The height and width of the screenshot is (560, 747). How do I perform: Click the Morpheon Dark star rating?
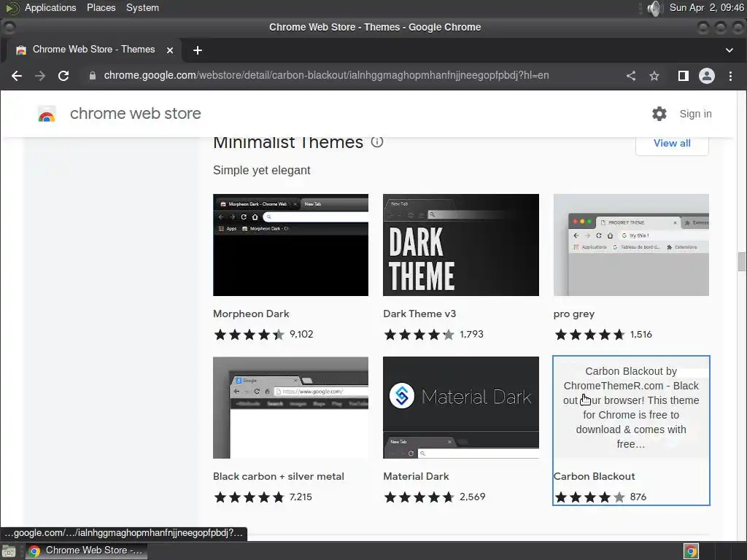pyautogui.click(x=249, y=334)
